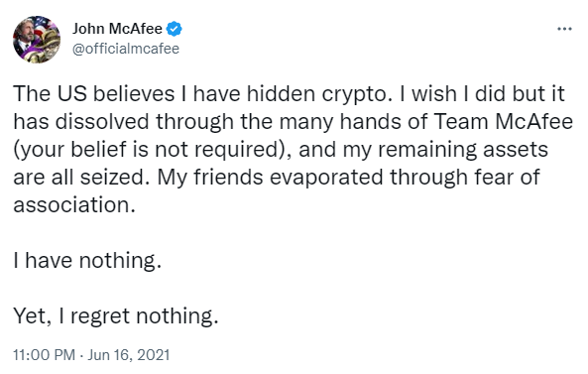The height and width of the screenshot is (374, 588).
Task: Click the dot separator between time and date
Action: (81, 355)
